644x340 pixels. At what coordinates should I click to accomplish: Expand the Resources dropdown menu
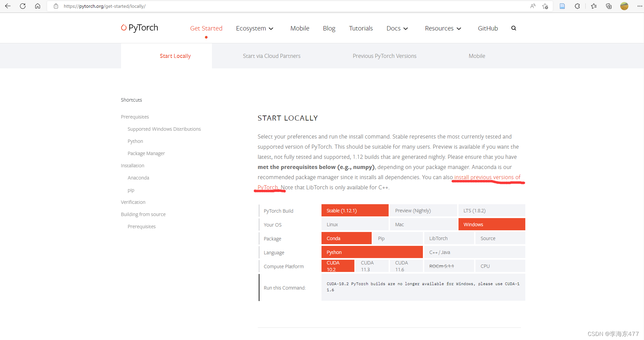[443, 28]
